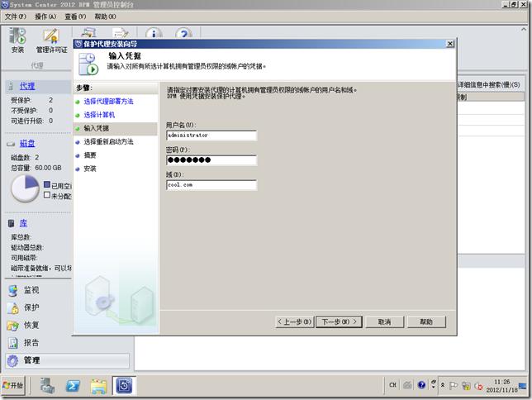Click the 磁盘 disk icon
The image size is (532, 400).
coord(12,144)
